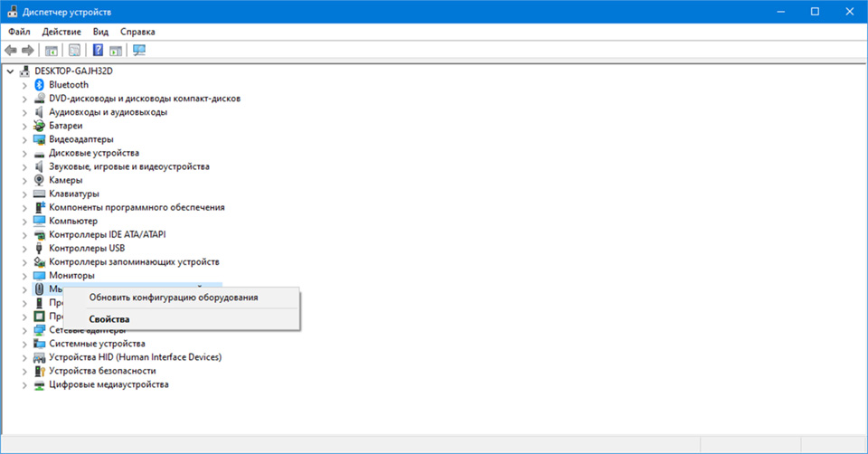This screenshot has width=868, height=454.
Task: Expand the Bluetooth category
Action: tap(24, 85)
